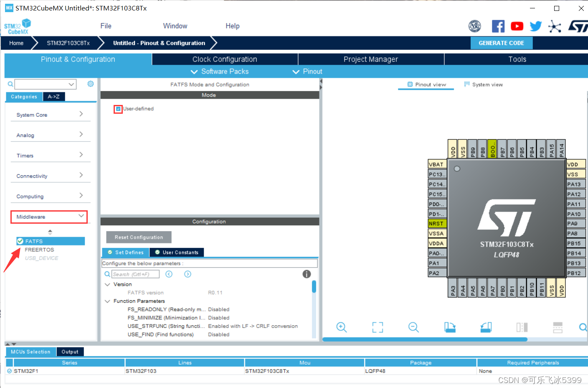Jump to next parameter search result
Screen dimensions: 588x388
[188, 274]
